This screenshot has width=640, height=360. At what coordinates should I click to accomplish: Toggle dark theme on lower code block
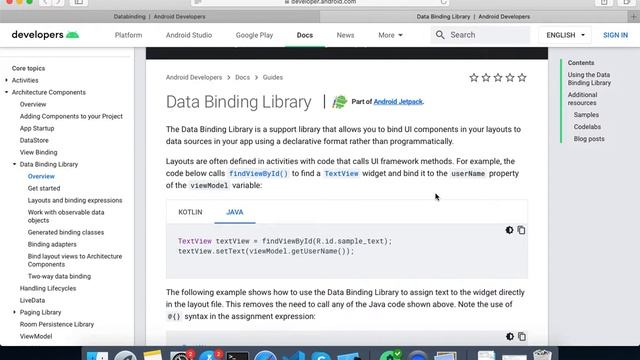point(509,337)
